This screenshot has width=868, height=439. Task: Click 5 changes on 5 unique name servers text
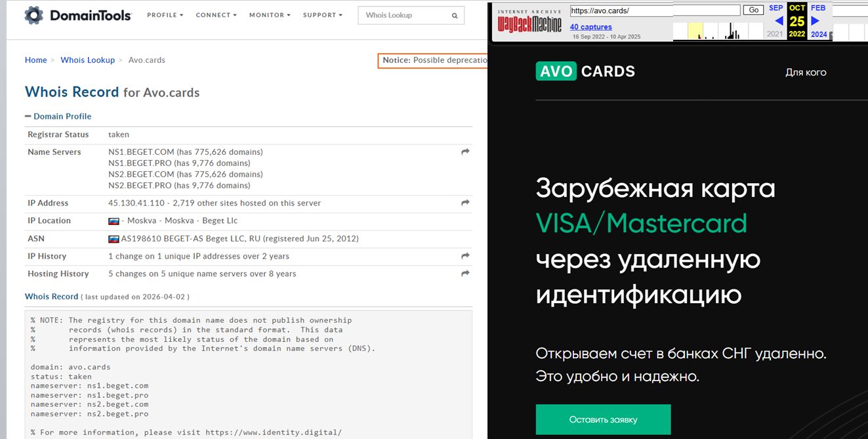click(202, 274)
